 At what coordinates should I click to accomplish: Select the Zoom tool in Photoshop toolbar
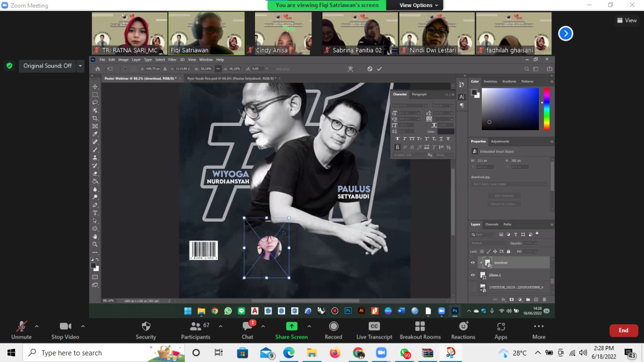(x=95, y=244)
